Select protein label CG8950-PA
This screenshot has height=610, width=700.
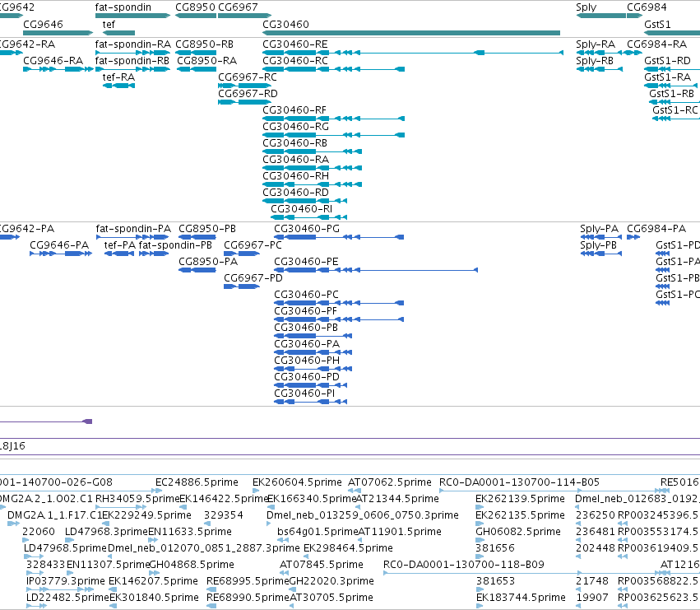coord(208,262)
